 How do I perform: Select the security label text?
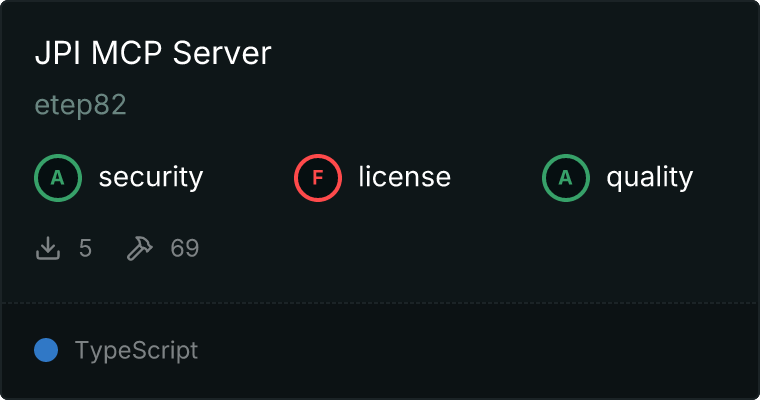(x=150, y=178)
